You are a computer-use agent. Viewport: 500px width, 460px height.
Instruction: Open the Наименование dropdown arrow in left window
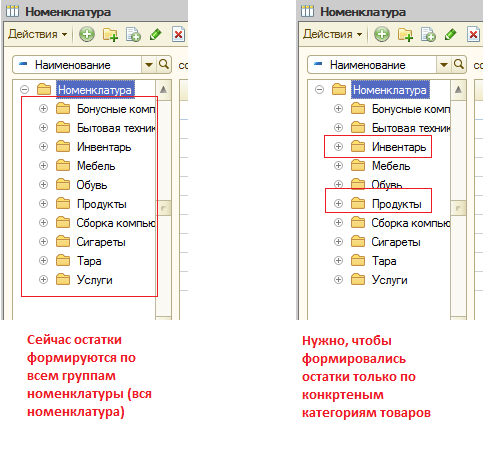coord(149,64)
